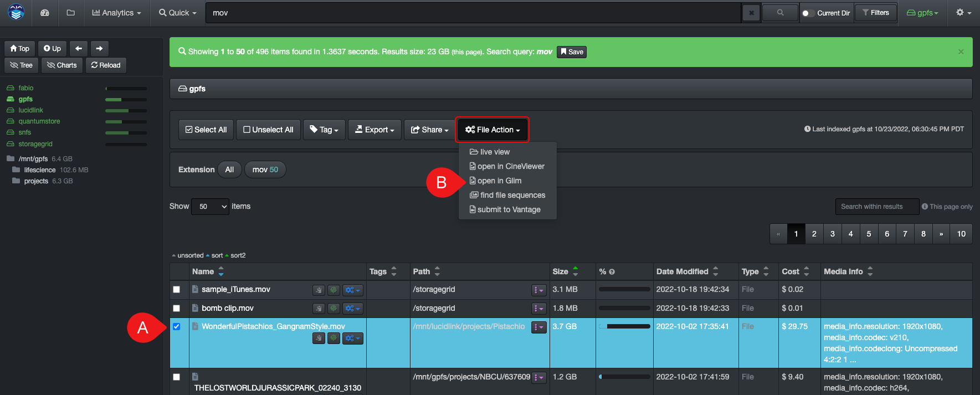Click the size usage bar for WonderfulPistachios row
980x395 pixels.
tap(624, 326)
